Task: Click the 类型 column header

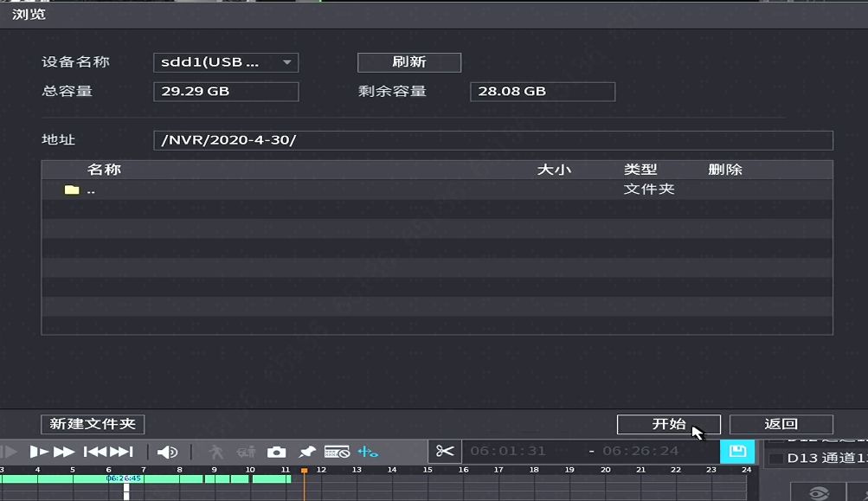Action: coord(640,170)
